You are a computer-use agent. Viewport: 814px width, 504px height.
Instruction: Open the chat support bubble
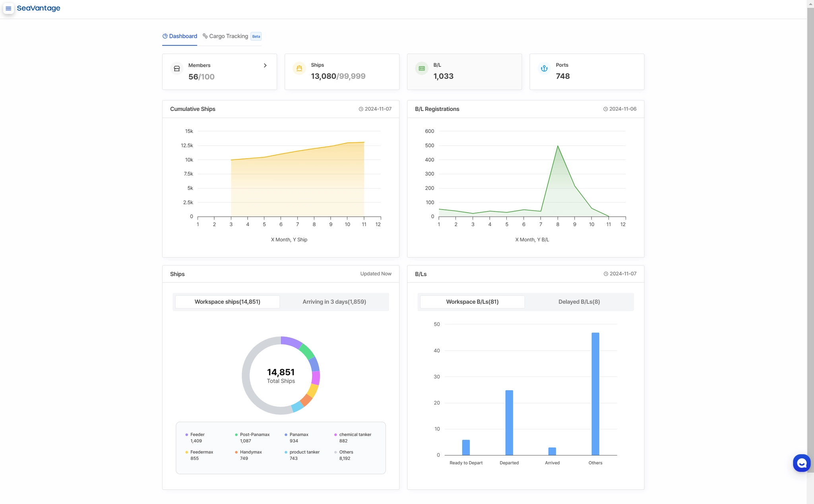coord(801,463)
